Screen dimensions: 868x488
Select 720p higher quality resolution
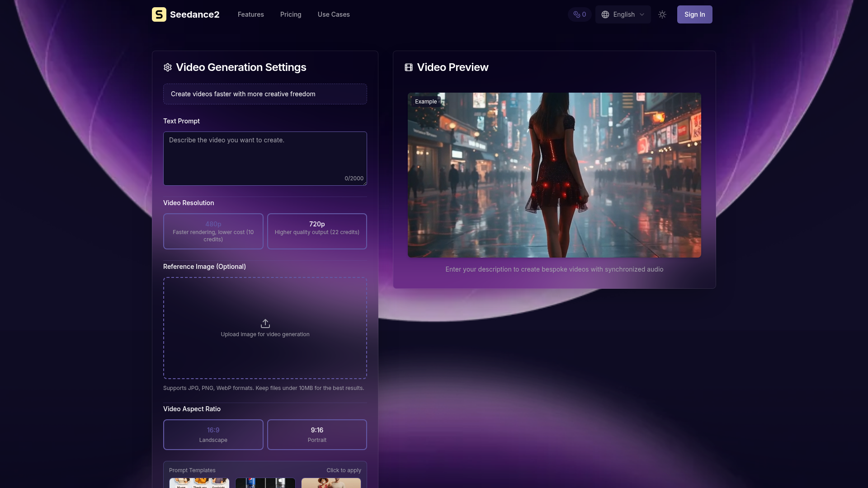point(317,231)
